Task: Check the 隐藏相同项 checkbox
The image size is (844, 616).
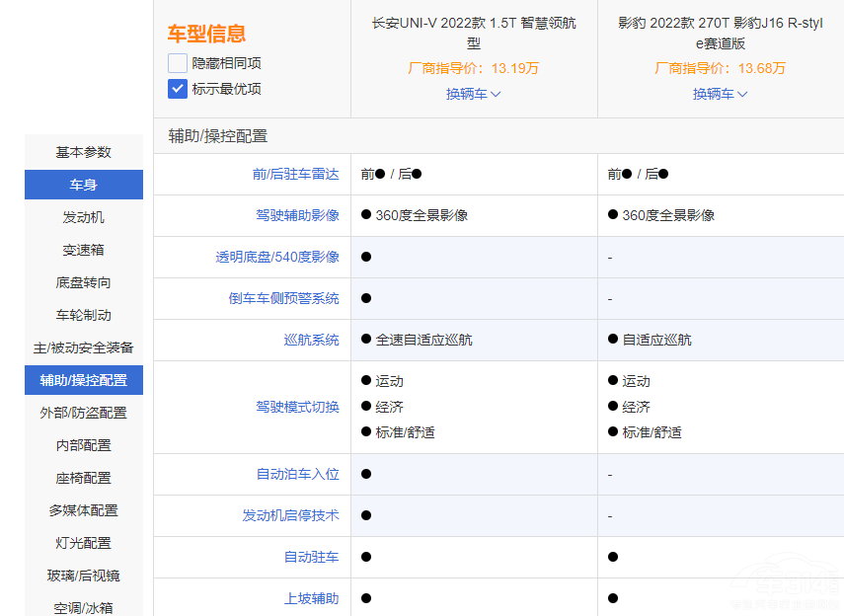Action: 178,63
